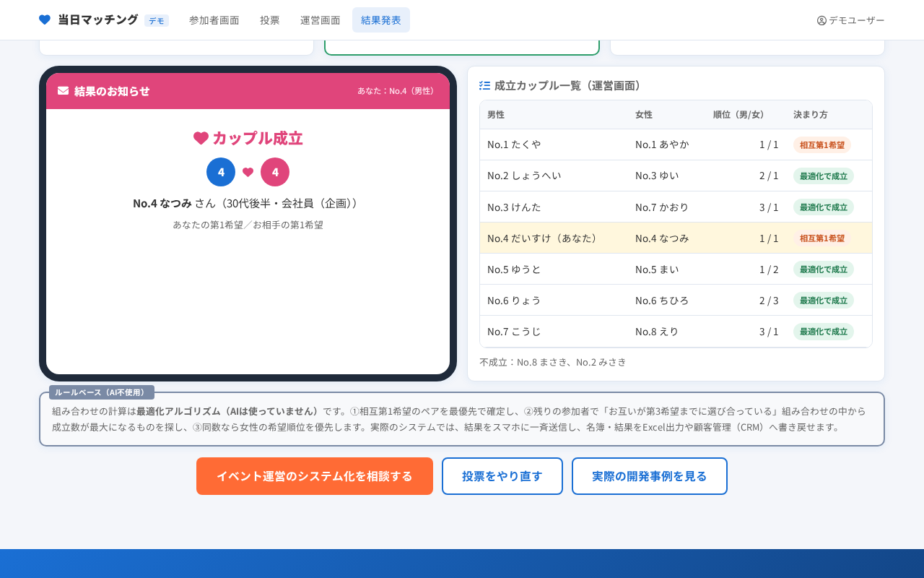Click the No.7 かおり cell
Screen dimensions: 924x578
(667, 207)
